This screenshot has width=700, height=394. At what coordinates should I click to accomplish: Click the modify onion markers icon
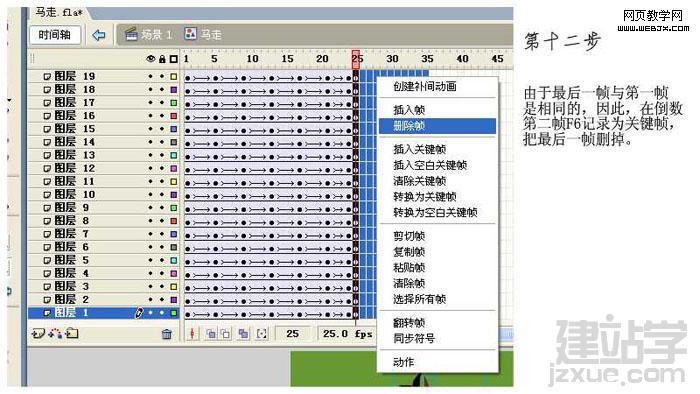coord(262,334)
